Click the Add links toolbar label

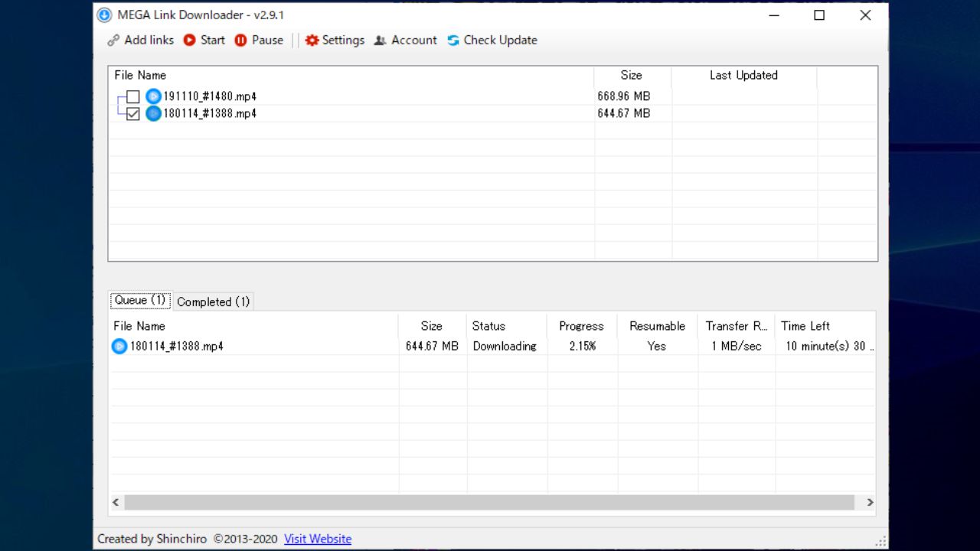click(149, 40)
